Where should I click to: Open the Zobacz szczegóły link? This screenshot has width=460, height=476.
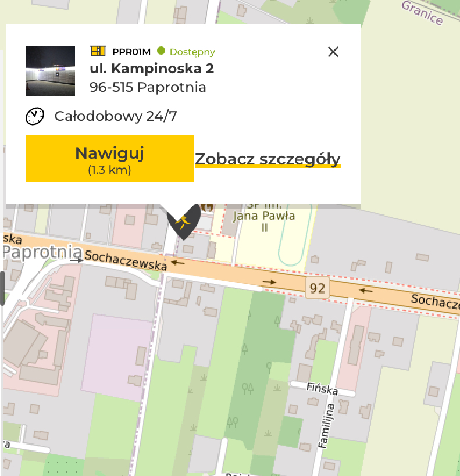tap(268, 159)
